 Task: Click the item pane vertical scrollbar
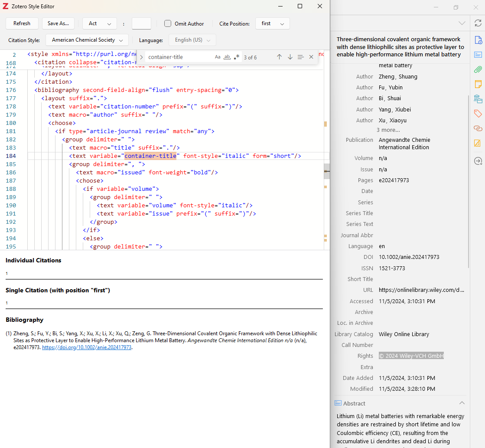point(469,182)
